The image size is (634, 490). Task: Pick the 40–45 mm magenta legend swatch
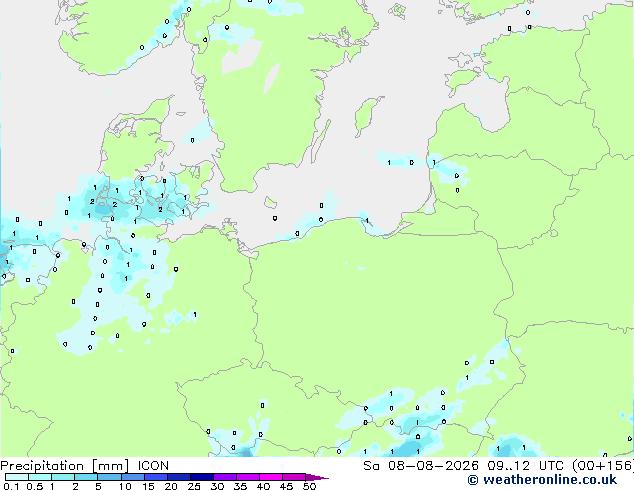[x=271, y=477]
